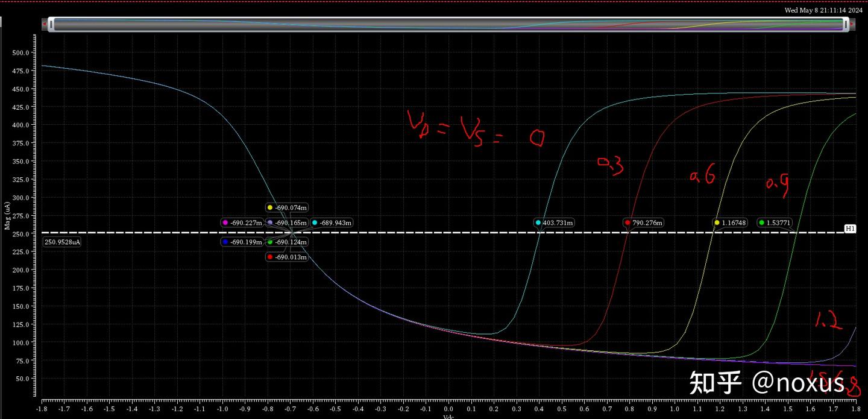
Task: Click the green dot of -690.124m marker
Action: [x=270, y=242]
